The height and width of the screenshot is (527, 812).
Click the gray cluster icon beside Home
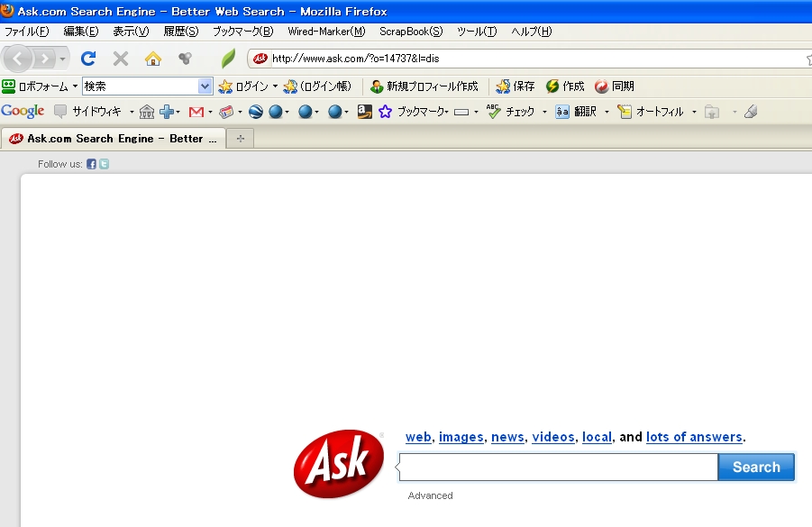[185, 59]
